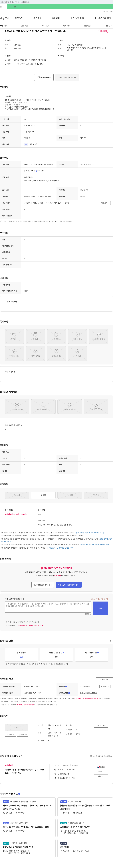Click the 고용24 logo
The width and height of the screenshot is (113, 868).
pos(4,18)
